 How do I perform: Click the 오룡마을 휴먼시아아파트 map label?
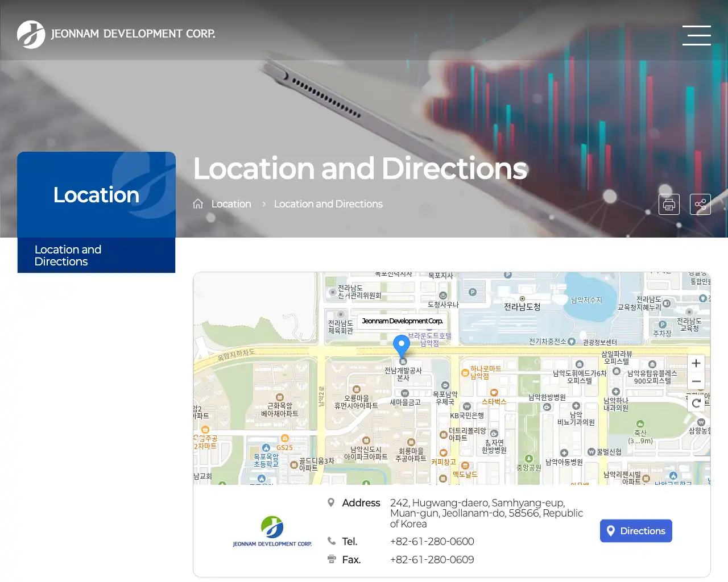point(356,402)
